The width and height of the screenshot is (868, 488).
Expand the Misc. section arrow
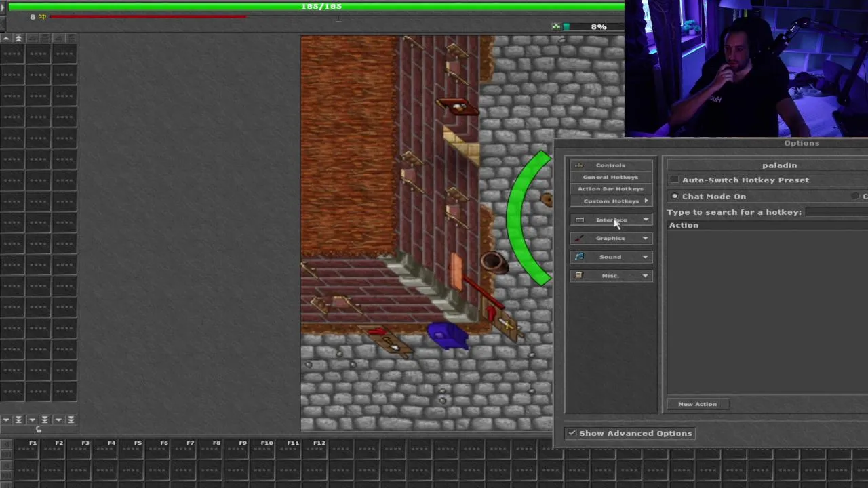[x=646, y=275]
